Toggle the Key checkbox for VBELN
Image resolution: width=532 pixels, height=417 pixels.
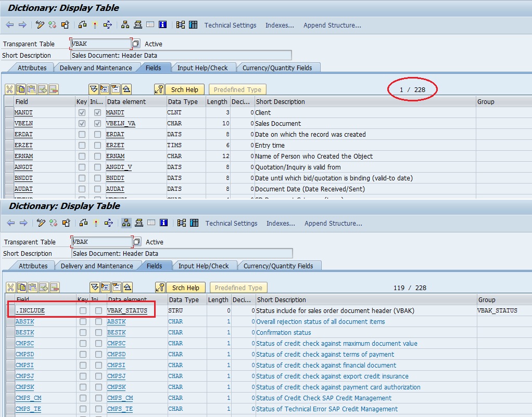click(x=82, y=123)
